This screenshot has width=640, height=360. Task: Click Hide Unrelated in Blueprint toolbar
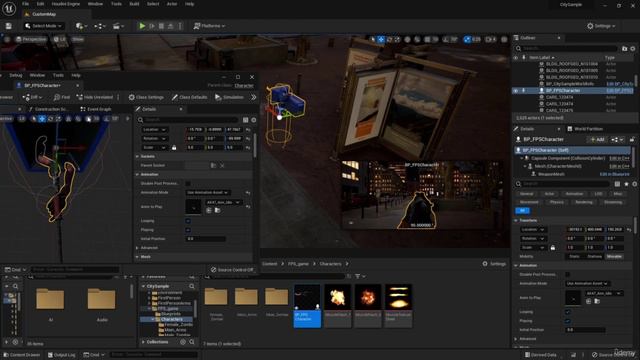[95, 97]
